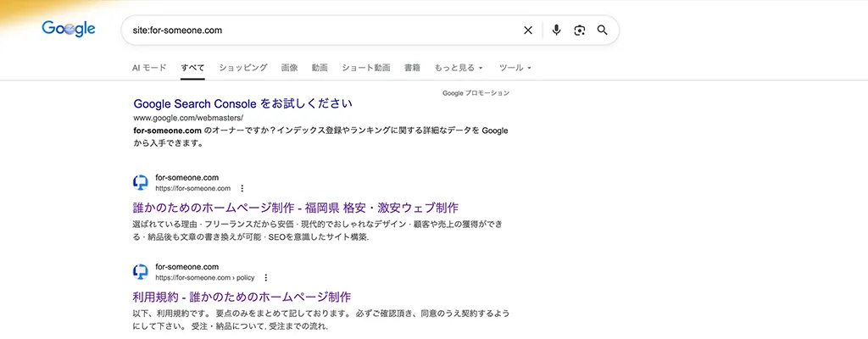Switch to AI モード tab
Image resolution: width=868 pixels, height=339 pixels.
click(149, 68)
